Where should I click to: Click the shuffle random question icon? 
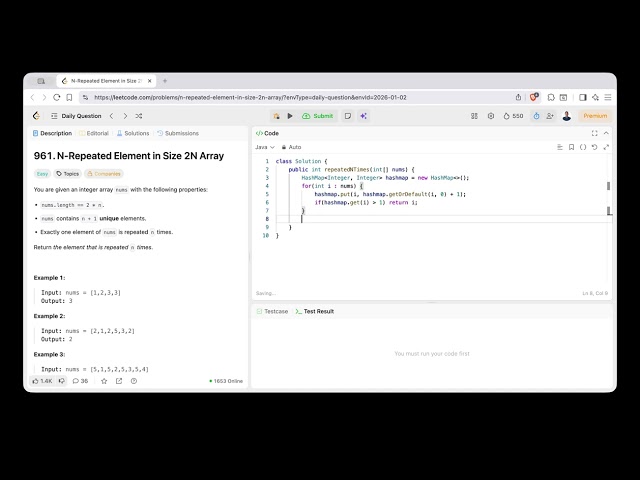click(x=138, y=116)
